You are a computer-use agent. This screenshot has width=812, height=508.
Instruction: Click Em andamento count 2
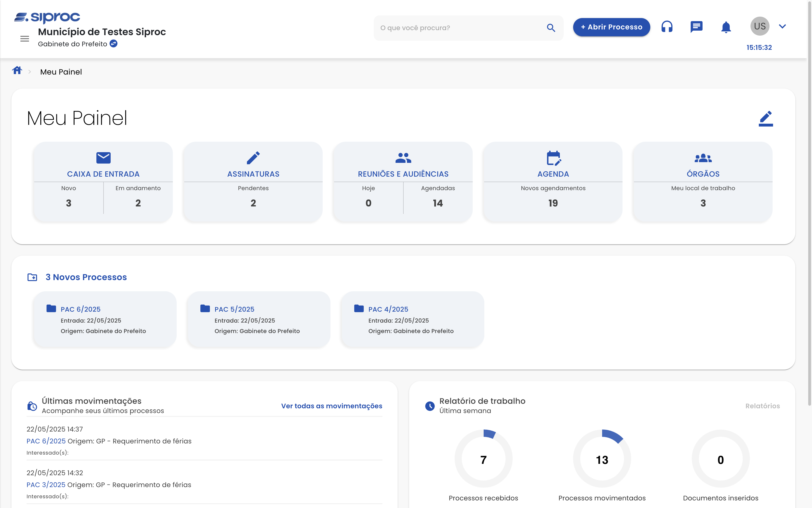pos(138,203)
